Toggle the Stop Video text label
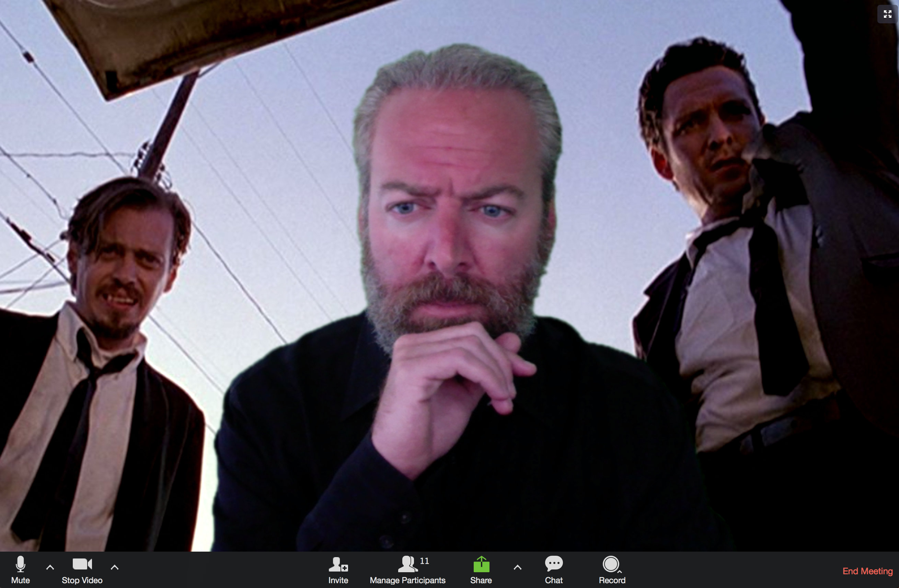 point(82,580)
